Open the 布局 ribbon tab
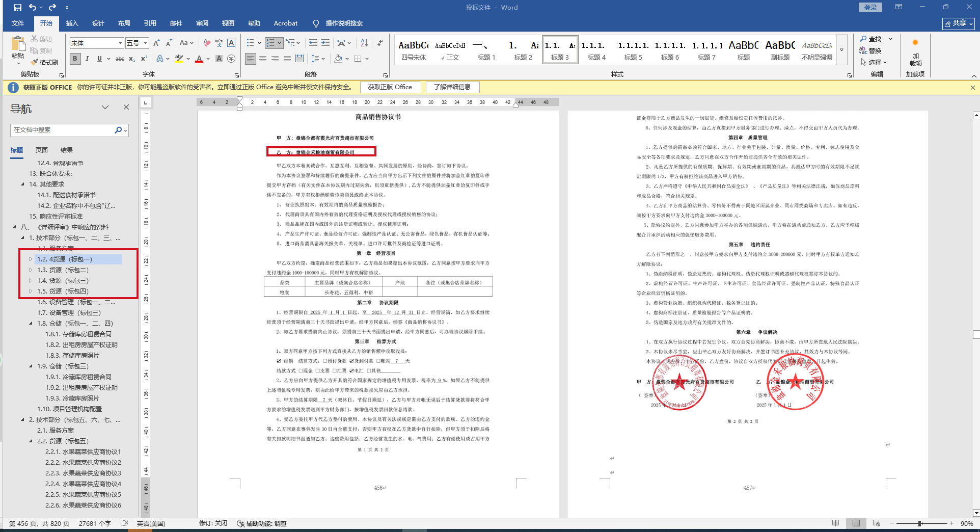The height and width of the screenshot is (532, 980). click(x=124, y=23)
